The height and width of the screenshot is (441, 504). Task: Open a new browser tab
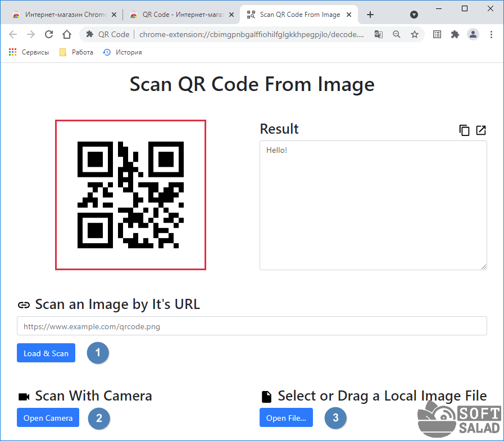[370, 15]
